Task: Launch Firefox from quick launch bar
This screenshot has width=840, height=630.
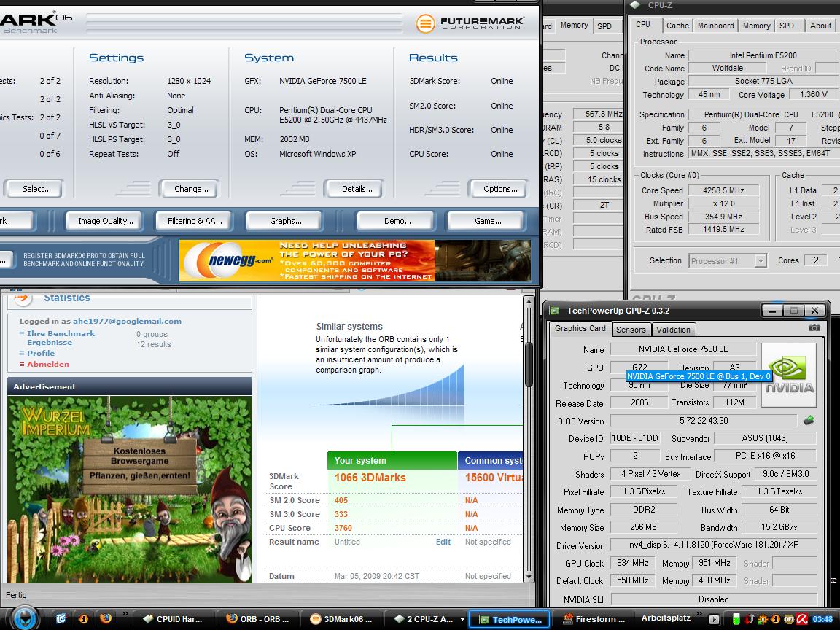Action: click(x=106, y=618)
